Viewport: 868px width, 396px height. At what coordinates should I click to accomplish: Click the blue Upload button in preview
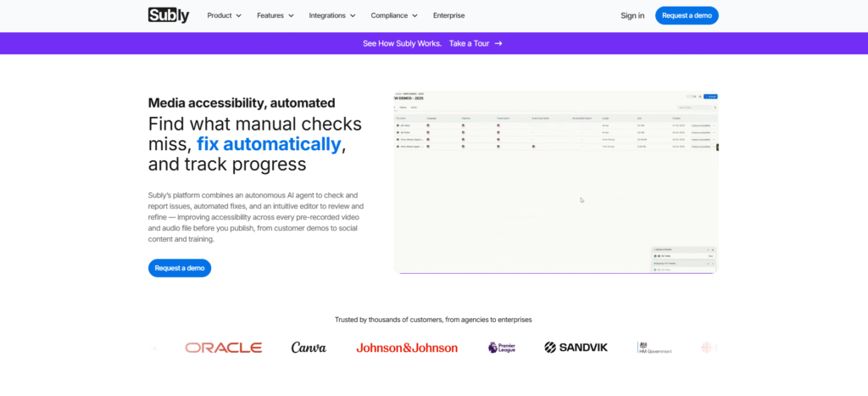pos(710,98)
